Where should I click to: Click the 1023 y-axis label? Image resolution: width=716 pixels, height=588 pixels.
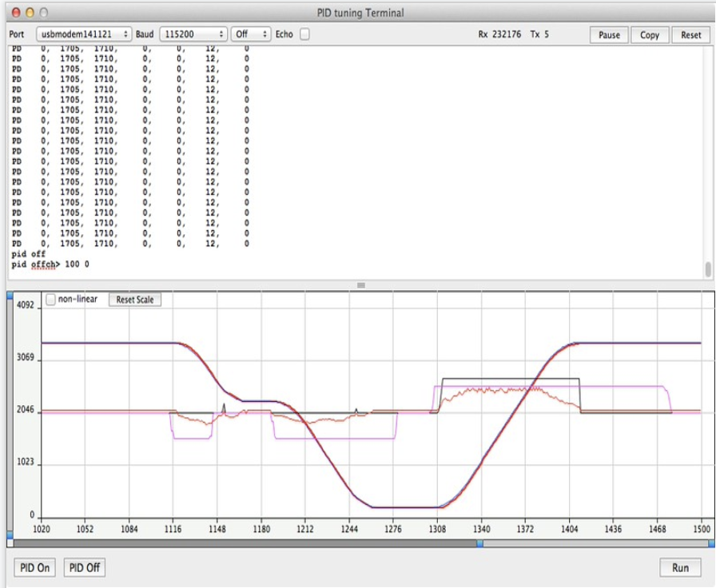pyautogui.click(x=25, y=462)
